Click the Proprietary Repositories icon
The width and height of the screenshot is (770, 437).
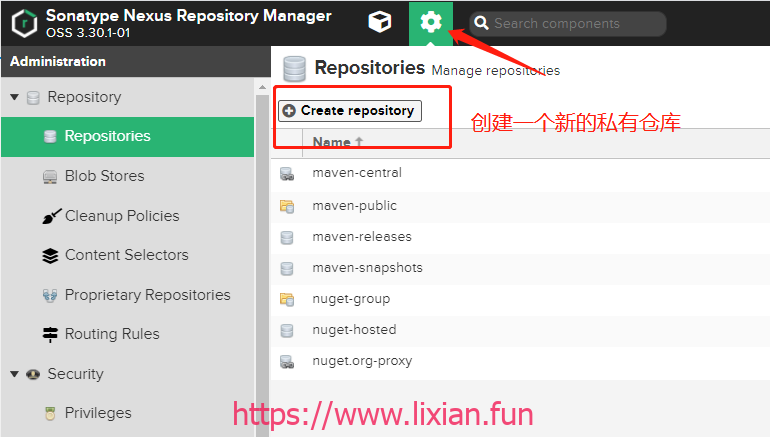(x=50, y=295)
